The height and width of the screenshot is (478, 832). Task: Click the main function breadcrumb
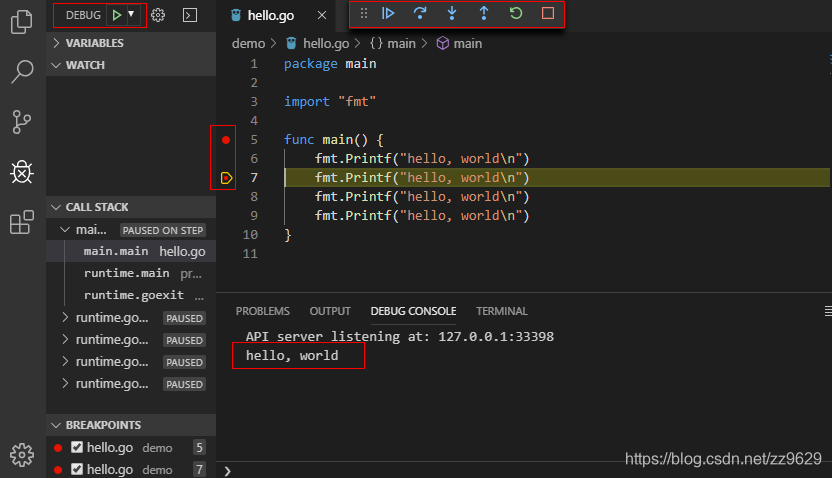click(x=460, y=44)
